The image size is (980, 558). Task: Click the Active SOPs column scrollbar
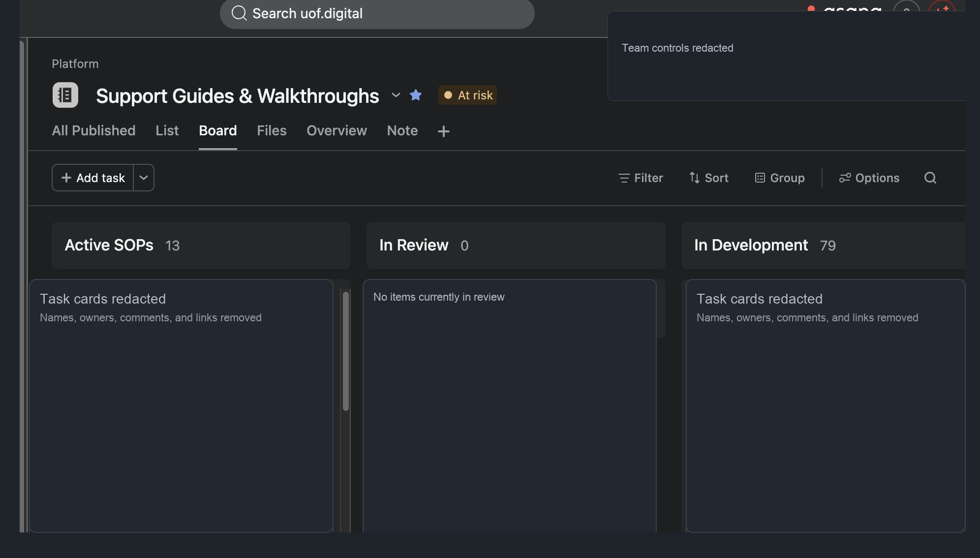(346, 351)
